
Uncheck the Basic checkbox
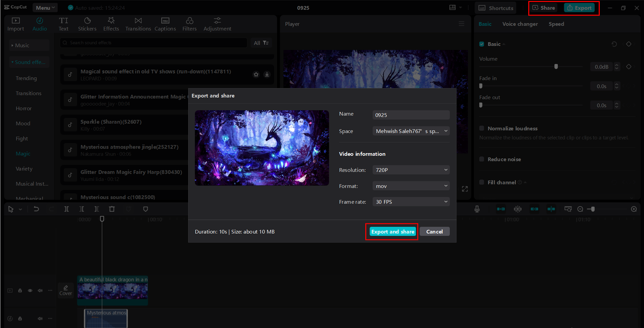pyautogui.click(x=481, y=44)
